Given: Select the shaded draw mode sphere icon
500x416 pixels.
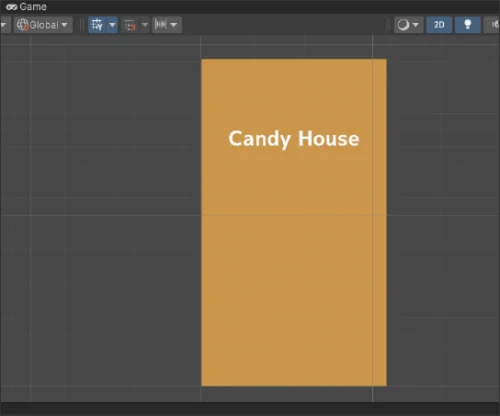Looking at the screenshot, I should pos(403,25).
